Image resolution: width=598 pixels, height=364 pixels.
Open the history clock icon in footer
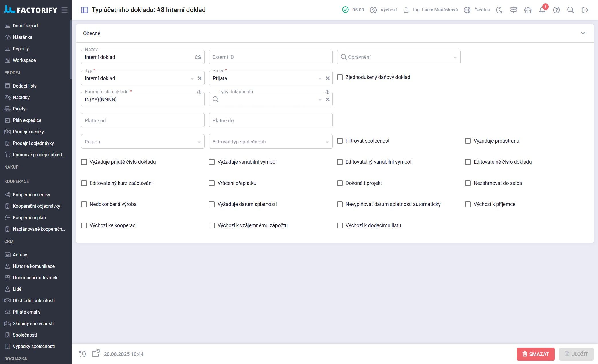click(x=82, y=354)
